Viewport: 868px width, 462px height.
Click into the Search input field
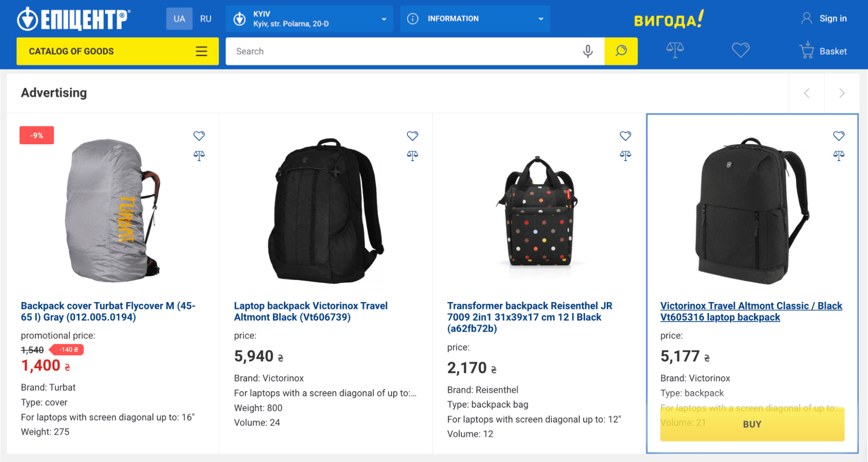pyautogui.click(x=404, y=51)
